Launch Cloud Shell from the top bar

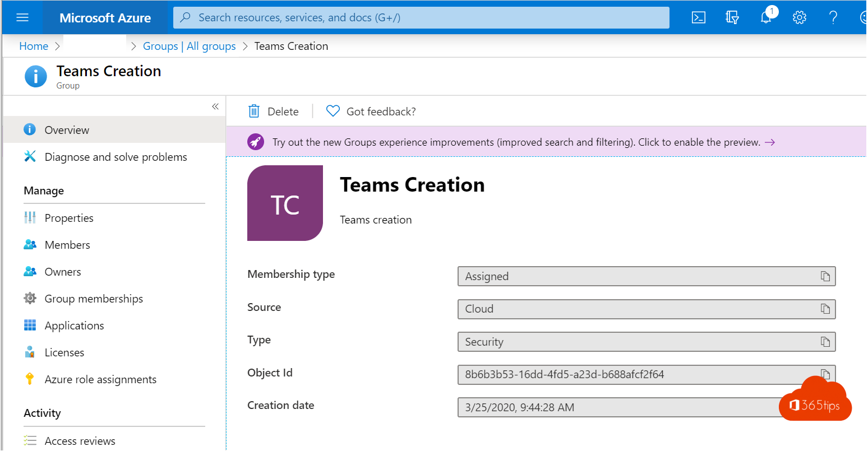coord(699,17)
